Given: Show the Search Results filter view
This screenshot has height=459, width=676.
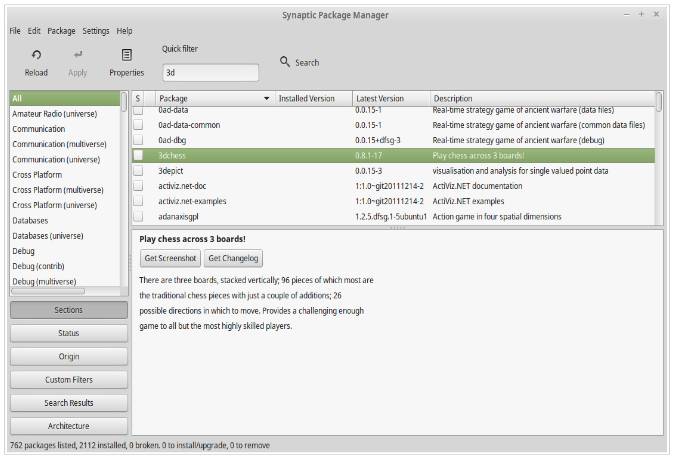Looking at the screenshot, I should [69, 402].
